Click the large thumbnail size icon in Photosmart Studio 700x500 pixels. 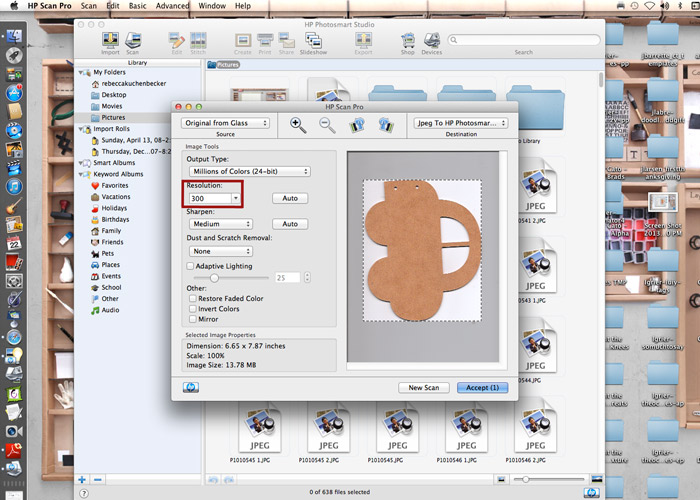tap(596, 479)
